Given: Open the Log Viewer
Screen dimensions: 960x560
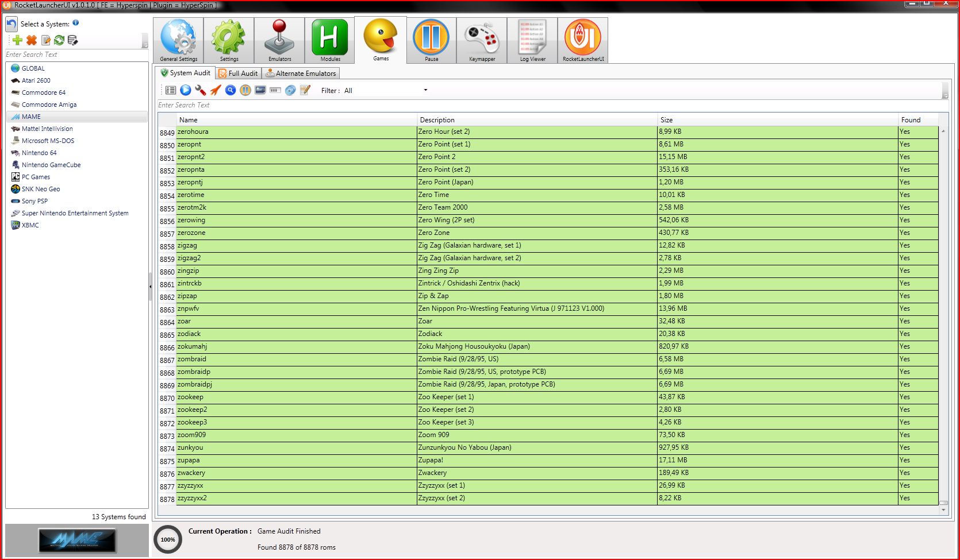Looking at the screenshot, I should pos(532,40).
